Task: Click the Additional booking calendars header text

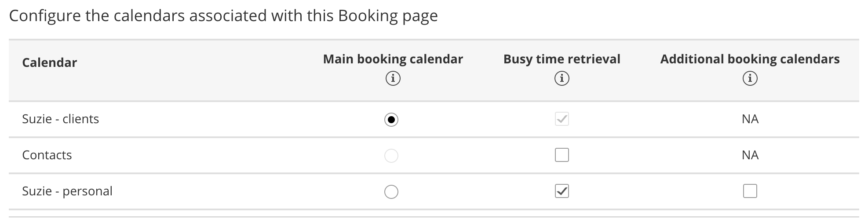Action: [x=750, y=59]
